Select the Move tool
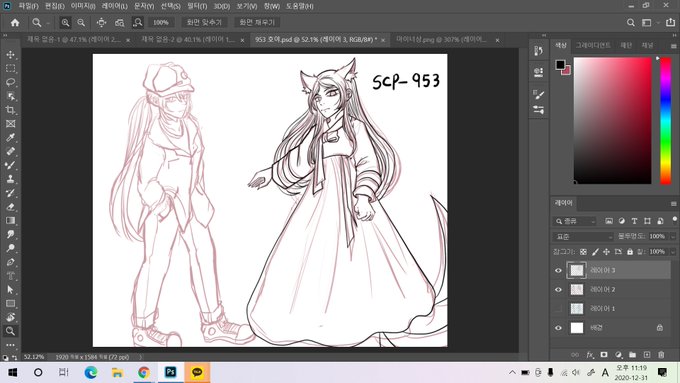 pyautogui.click(x=10, y=55)
